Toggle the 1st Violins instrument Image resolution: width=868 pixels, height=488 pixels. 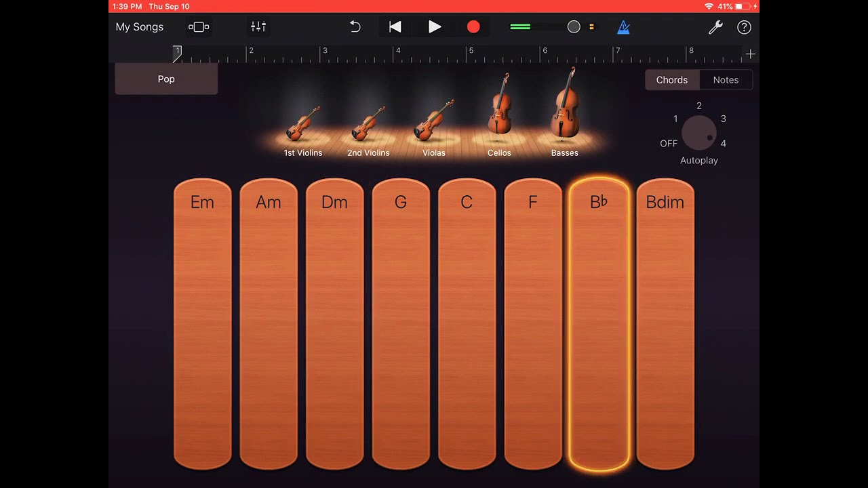coord(303,130)
